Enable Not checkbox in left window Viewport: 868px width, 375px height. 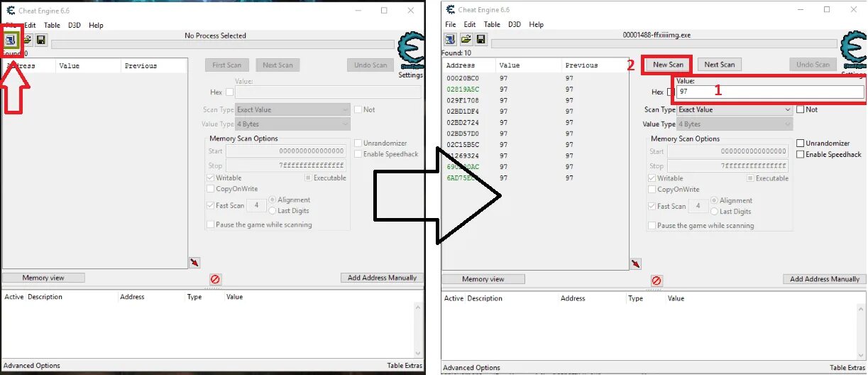tap(358, 109)
